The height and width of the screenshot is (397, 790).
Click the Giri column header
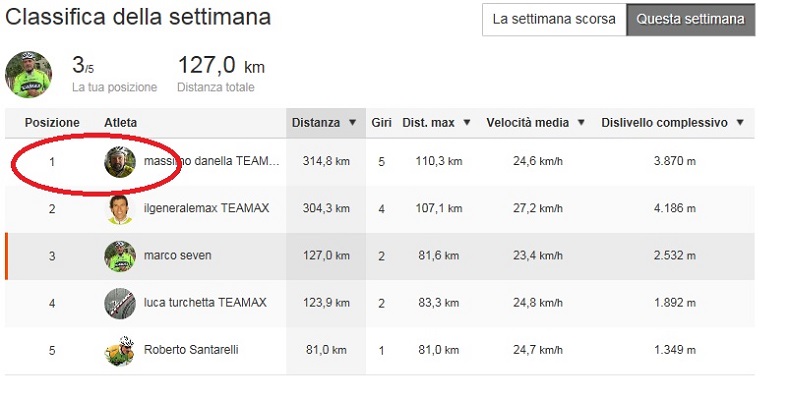381,122
